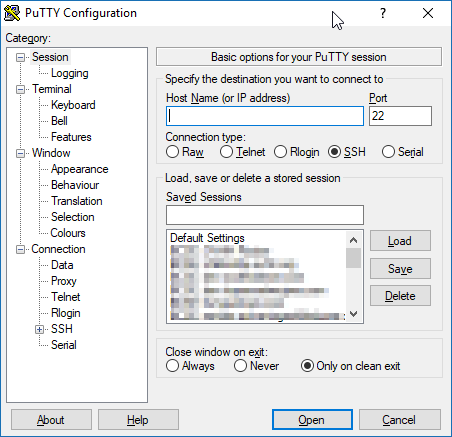This screenshot has width=452, height=437.
Task: Open the Features category
Action: pyautogui.click(x=71, y=137)
